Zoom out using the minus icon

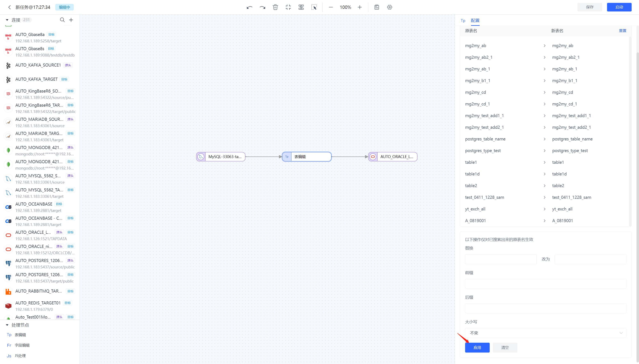(331, 7)
